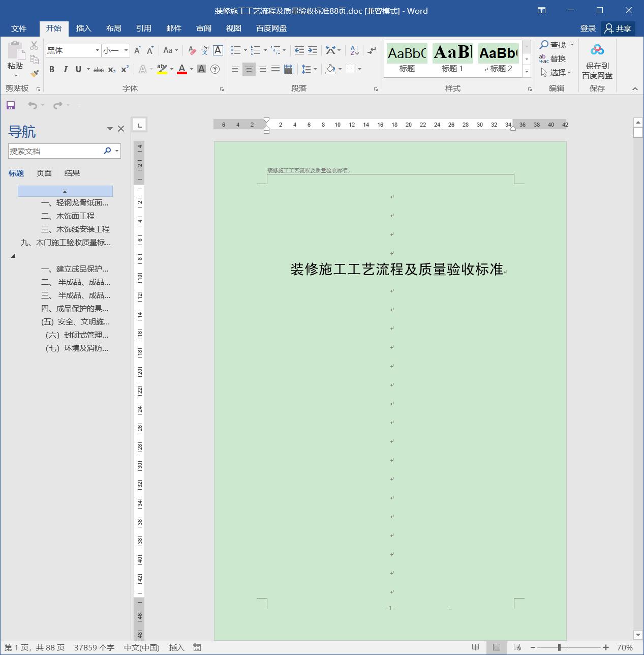
Task: Click the vertical scrollbar down arrow
Action: tap(638, 635)
